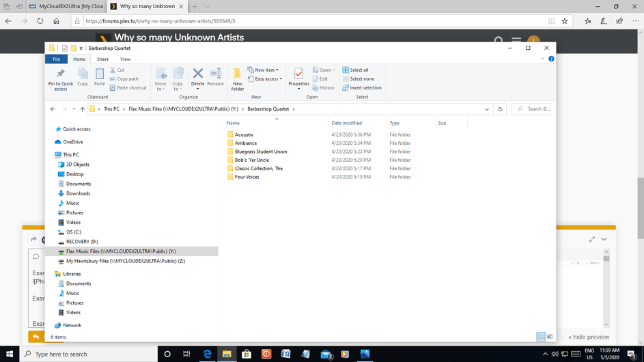Select Bluegrass Student Union folder

coord(261,152)
